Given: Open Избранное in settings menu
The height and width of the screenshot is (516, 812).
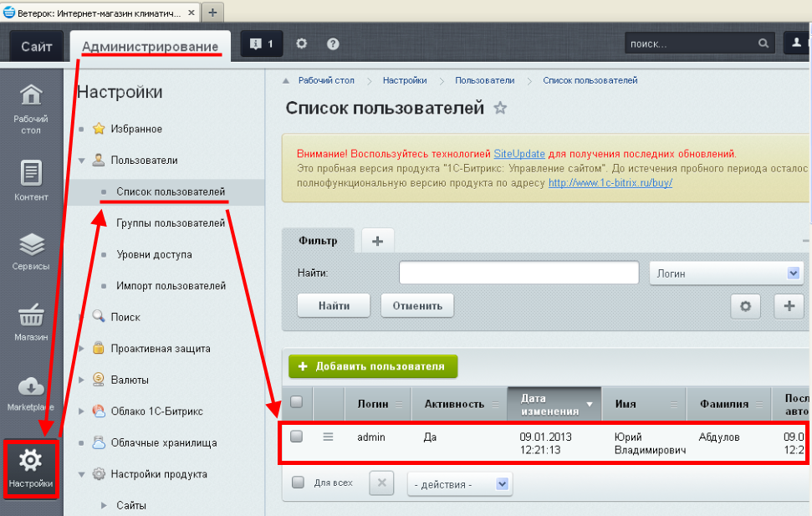Looking at the screenshot, I should [136, 129].
